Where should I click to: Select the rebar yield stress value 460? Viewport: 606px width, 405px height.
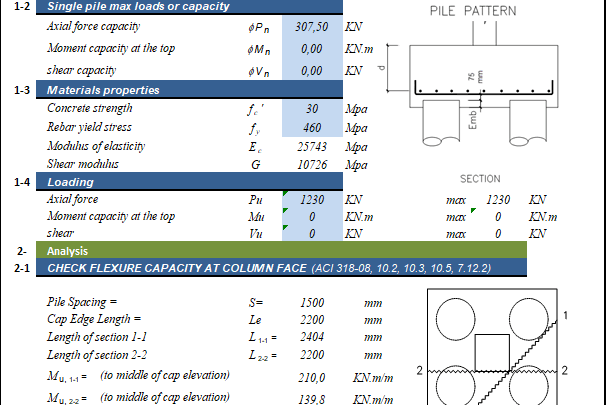(x=312, y=128)
